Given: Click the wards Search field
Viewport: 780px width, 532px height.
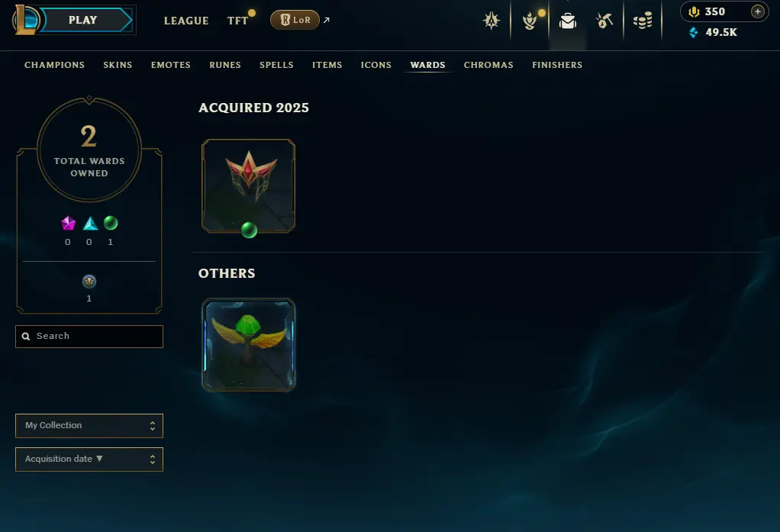Looking at the screenshot, I should tap(89, 337).
